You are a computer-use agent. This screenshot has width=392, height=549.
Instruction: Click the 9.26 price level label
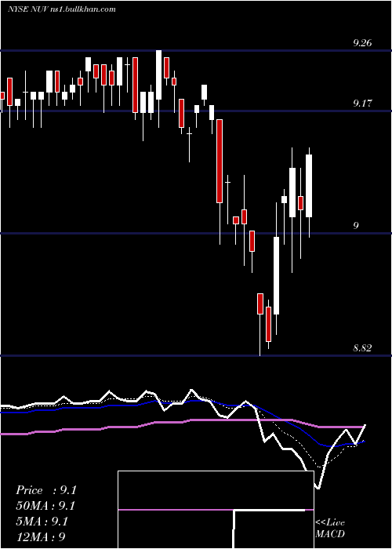coord(362,43)
